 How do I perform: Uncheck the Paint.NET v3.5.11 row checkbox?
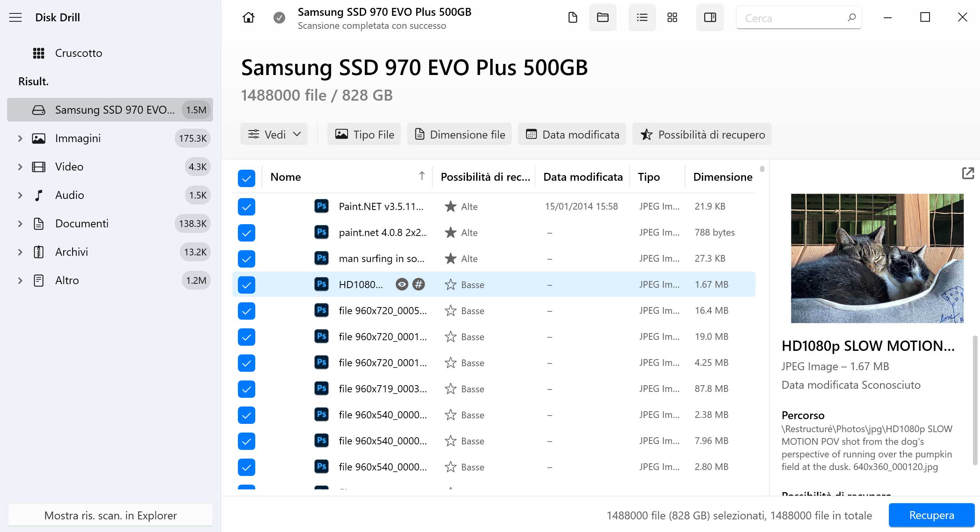(247, 206)
